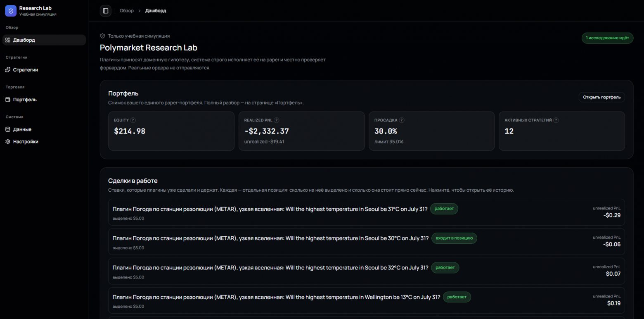Image resolution: width=644 pixels, height=319 pixels.
Task: Open Настройки in the sidebar
Action: 44,142
